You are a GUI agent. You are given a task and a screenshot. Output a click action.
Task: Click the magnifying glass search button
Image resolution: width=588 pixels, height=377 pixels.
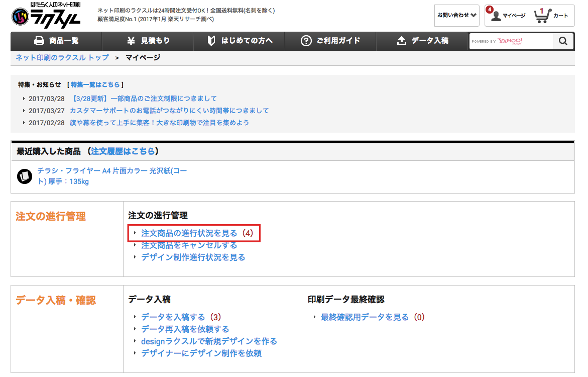tap(563, 41)
